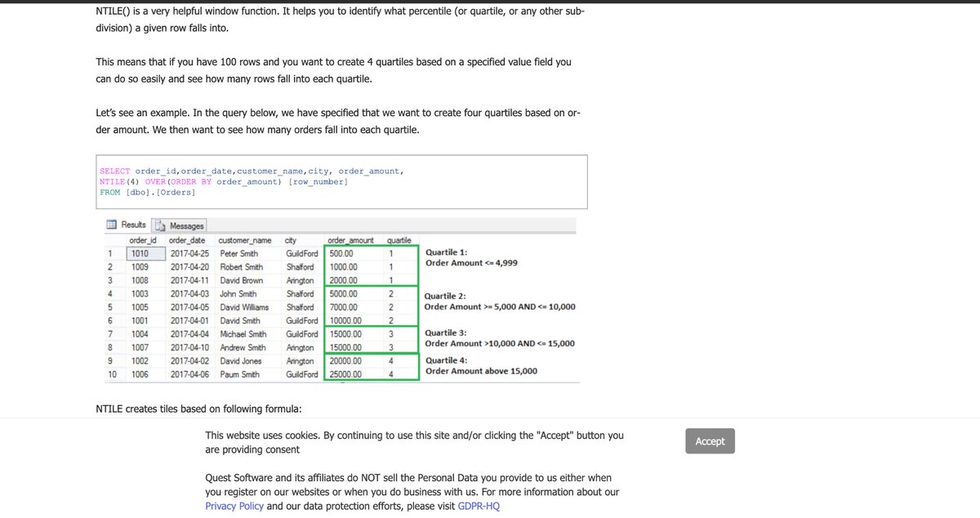The image size is (980, 518).
Task: Click the order amount 5000.00
Action: [344, 294]
